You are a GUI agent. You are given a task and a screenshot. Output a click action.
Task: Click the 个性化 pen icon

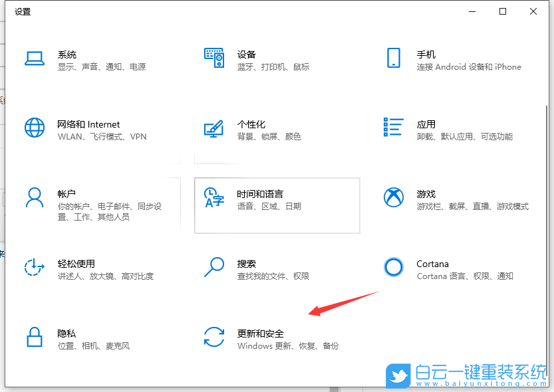tap(214, 128)
